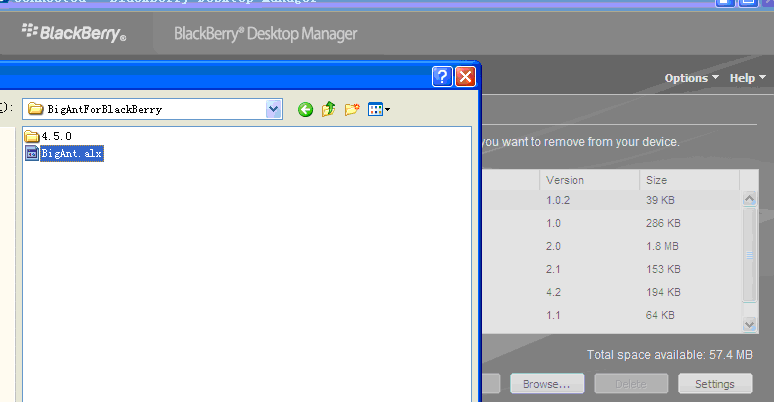Select the row with version 4.2
This screenshot has height=402, width=774.
pyautogui.click(x=611, y=292)
